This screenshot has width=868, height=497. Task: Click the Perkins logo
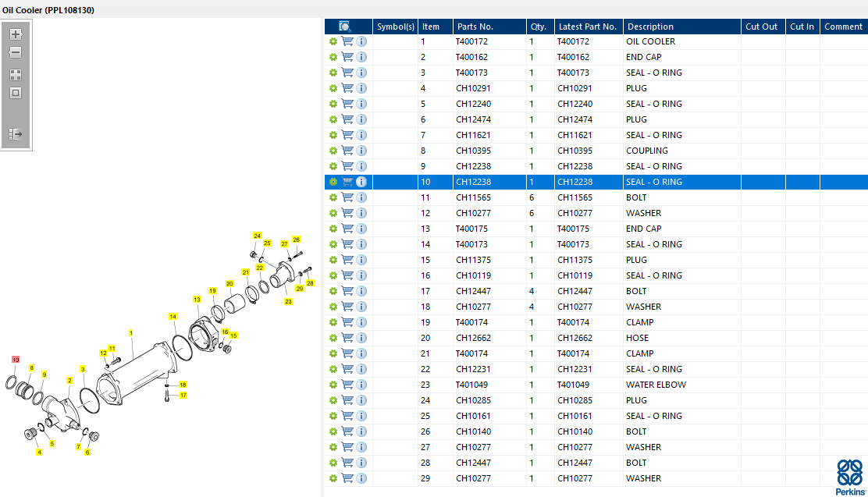tap(850, 477)
